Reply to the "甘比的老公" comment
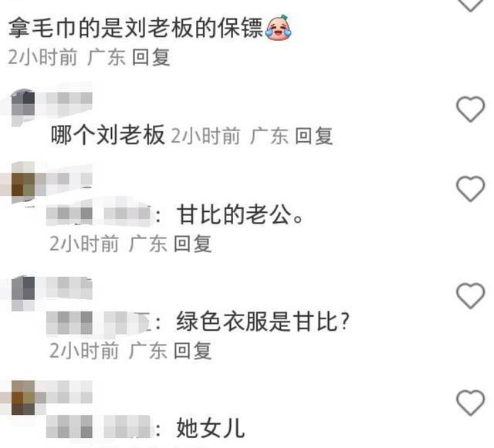The image size is (494, 448). coord(192,244)
